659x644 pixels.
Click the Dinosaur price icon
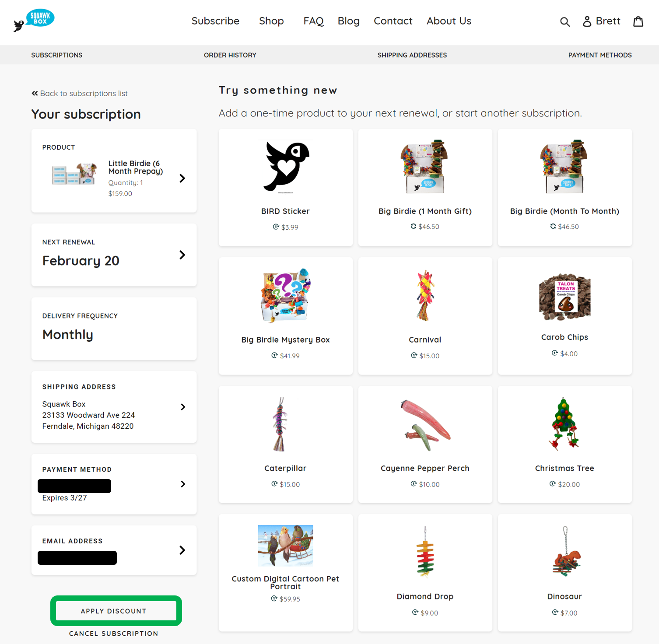click(x=555, y=612)
